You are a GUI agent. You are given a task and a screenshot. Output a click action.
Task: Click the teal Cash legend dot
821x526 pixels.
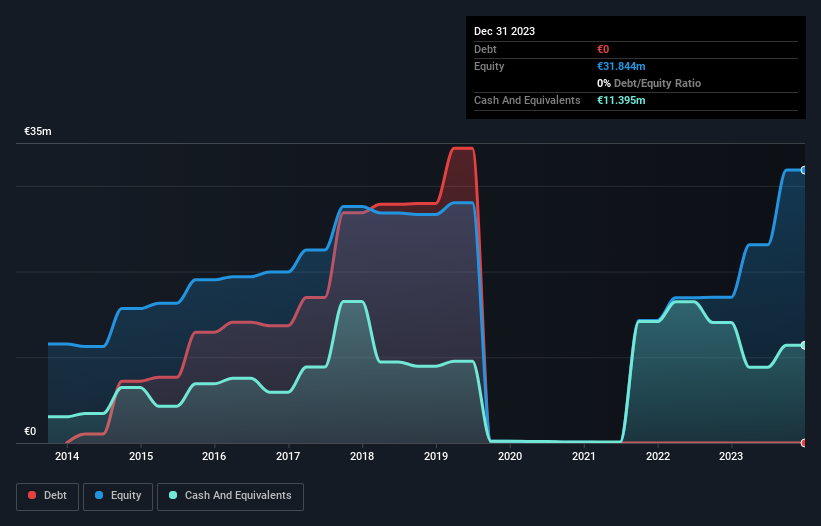[173, 495]
